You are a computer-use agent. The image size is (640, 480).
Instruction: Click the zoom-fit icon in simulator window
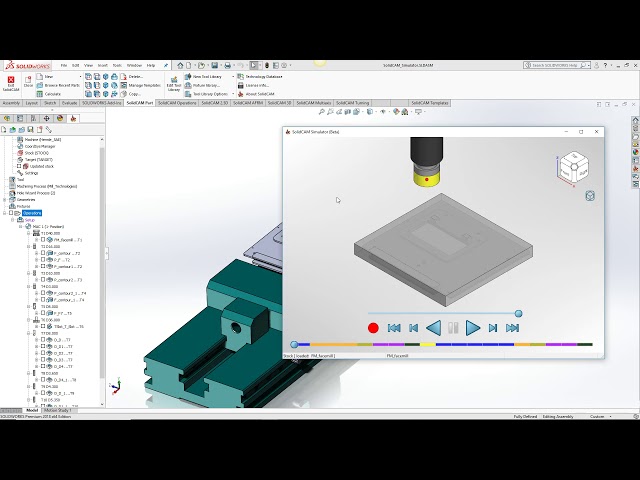click(590, 196)
